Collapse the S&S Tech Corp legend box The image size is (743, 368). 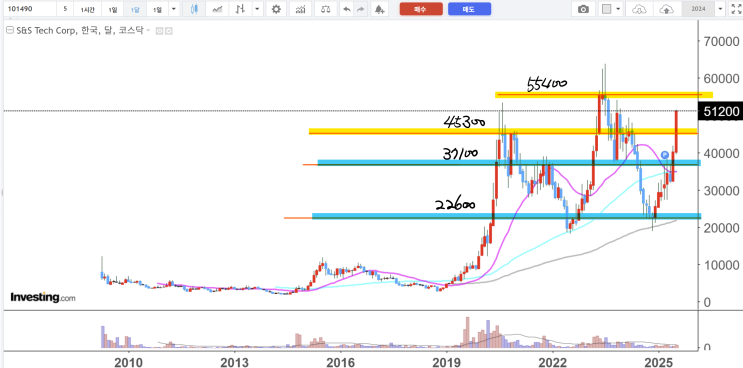pos(9,31)
